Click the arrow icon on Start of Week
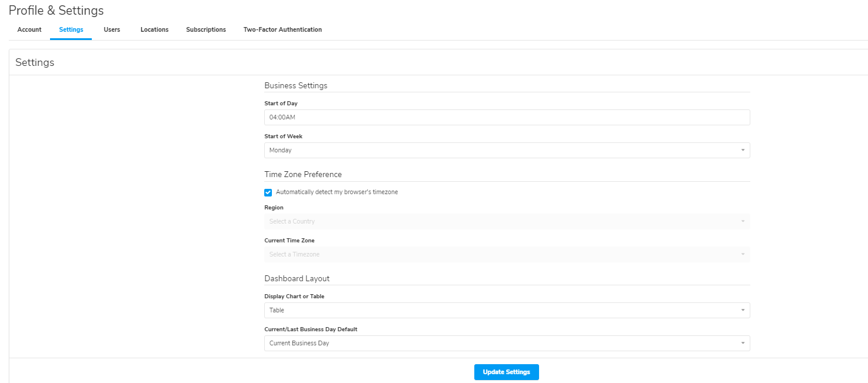The height and width of the screenshot is (383, 868). 743,150
